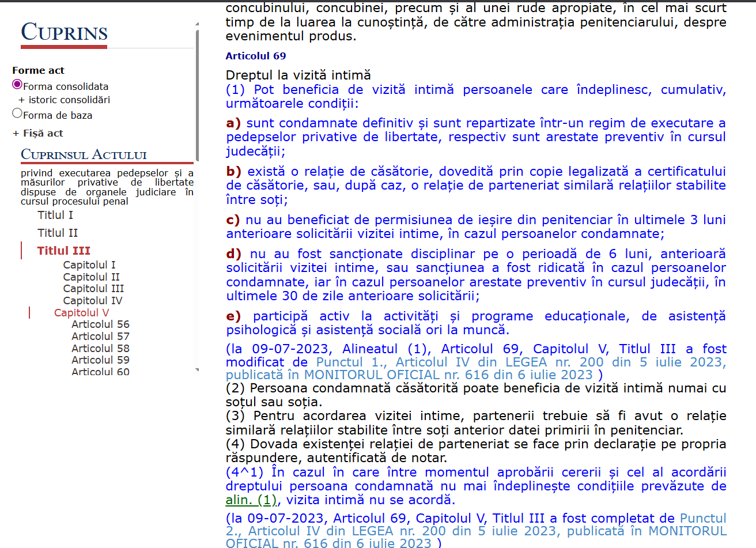
Task: Select the Forma de baza radio button
Action: click(x=17, y=114)
